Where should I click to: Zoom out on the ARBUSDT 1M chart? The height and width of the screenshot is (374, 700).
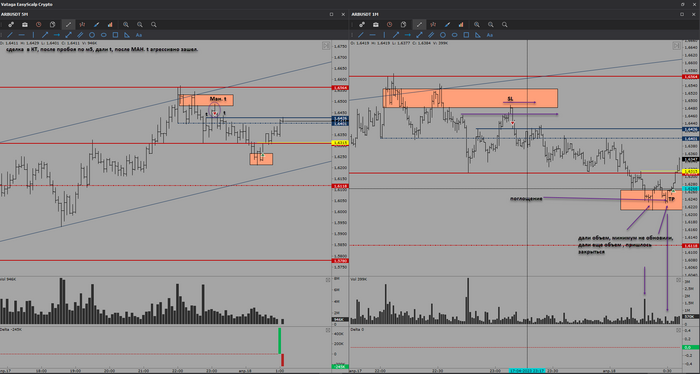[x=491, y=25]
